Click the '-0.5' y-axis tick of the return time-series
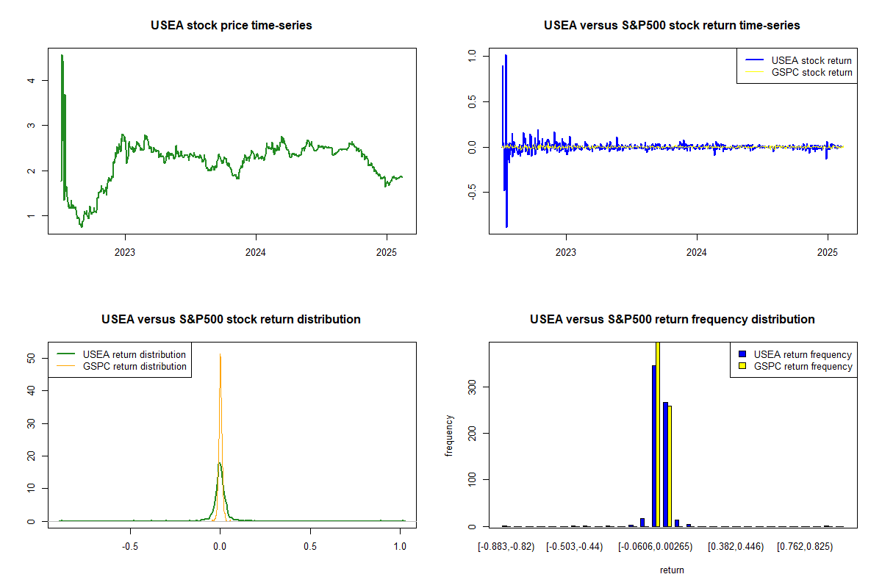The height and width of the screenshot is (588, 882). (473, 193)
